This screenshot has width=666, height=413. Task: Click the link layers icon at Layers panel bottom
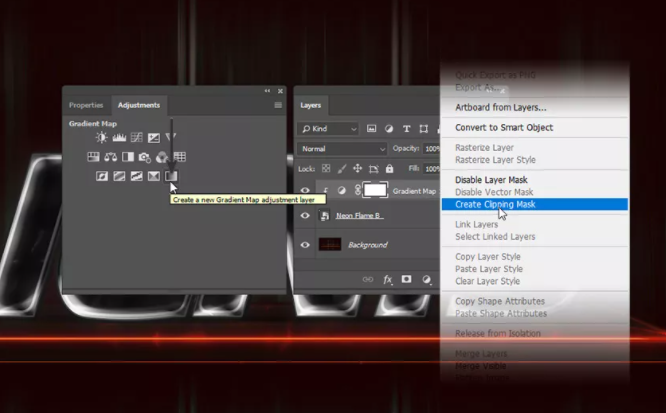pos(368,279)
